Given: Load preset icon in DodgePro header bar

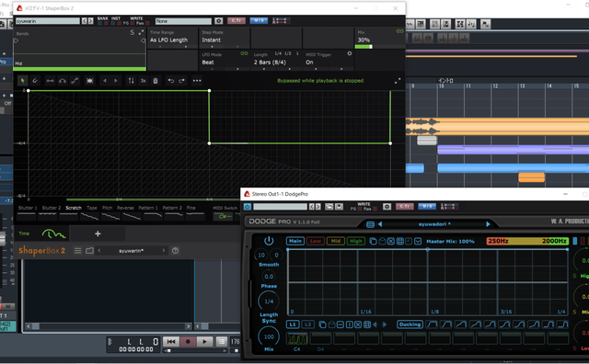Looking at the screenshot, I should 329,207.
